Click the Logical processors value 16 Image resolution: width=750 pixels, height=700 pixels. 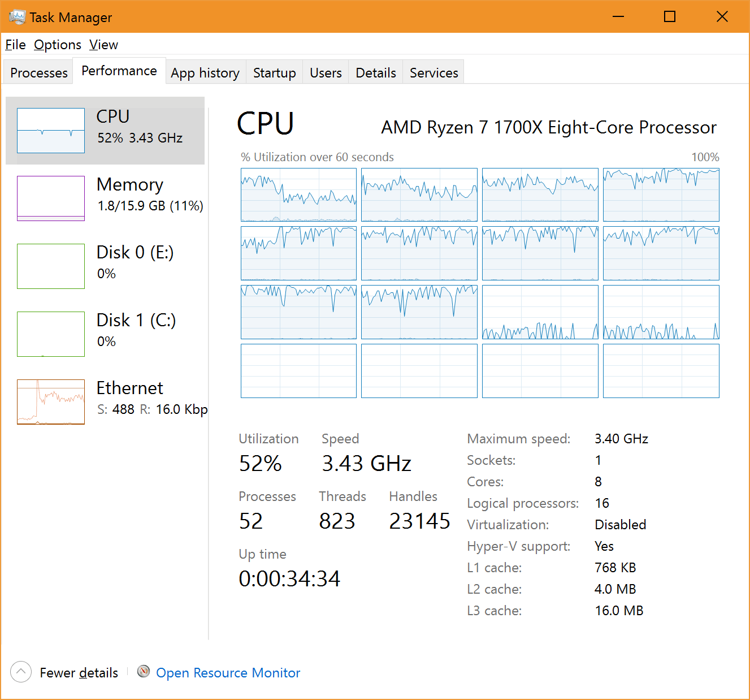(x=602, y=503)
